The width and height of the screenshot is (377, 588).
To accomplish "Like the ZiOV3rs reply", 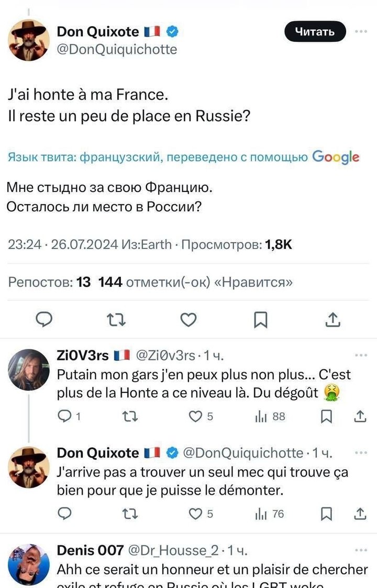I will coord(195,416).
